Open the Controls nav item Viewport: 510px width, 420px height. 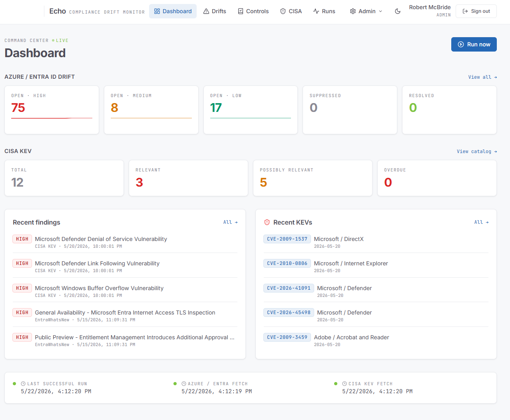click(x=253, y=11)
